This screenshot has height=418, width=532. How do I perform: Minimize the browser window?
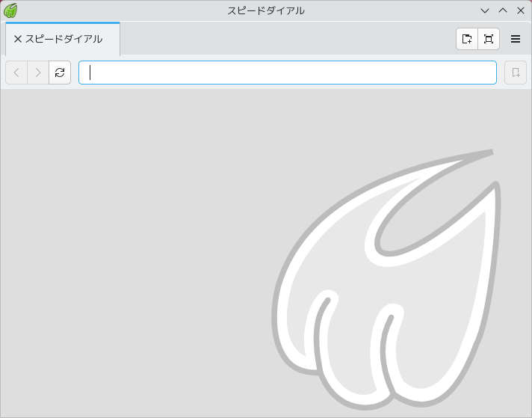point(485,11)
